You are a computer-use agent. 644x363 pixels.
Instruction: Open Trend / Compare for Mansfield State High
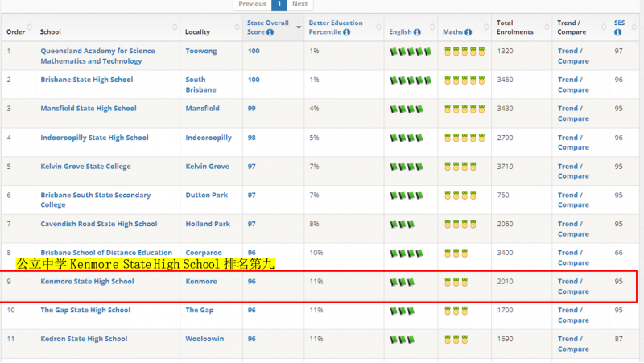pyautogui.click(x=573, y=113)
